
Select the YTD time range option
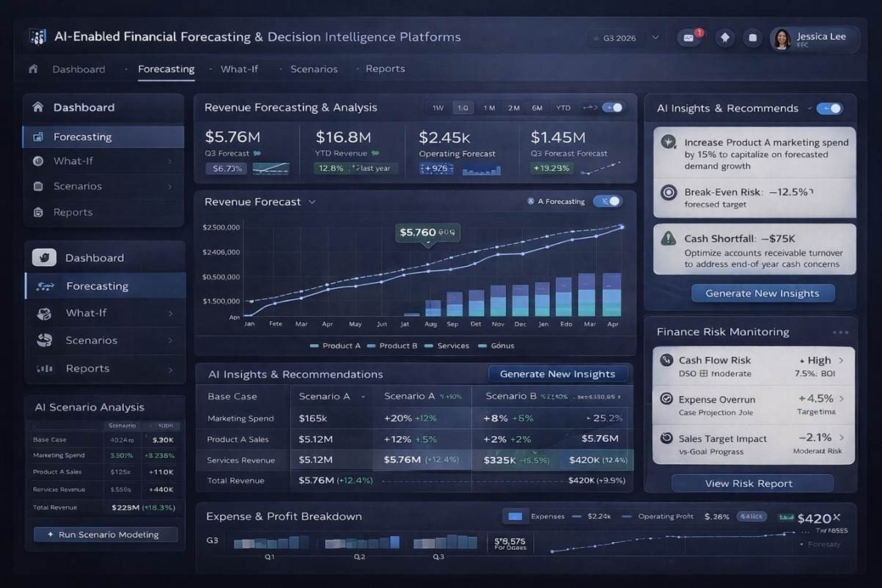[x=563, y=108]
